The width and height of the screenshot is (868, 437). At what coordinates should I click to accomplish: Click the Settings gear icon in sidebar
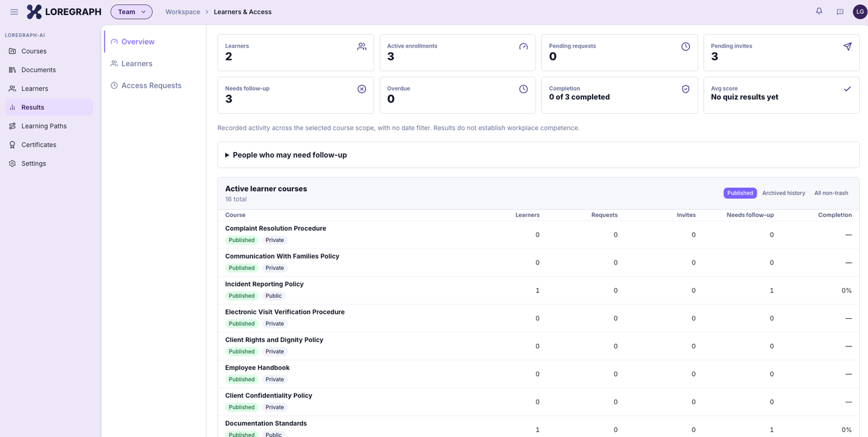(13, 163)
